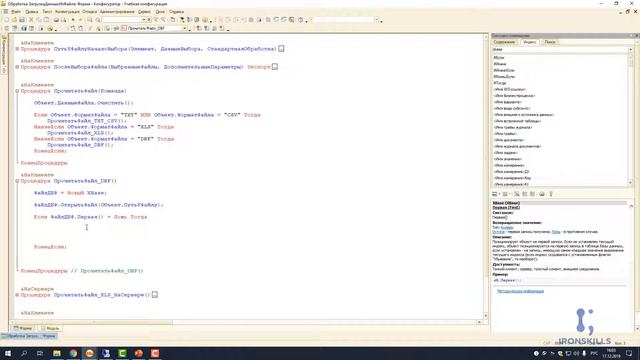Open the Методическая информация link

(x=520, y=291)
